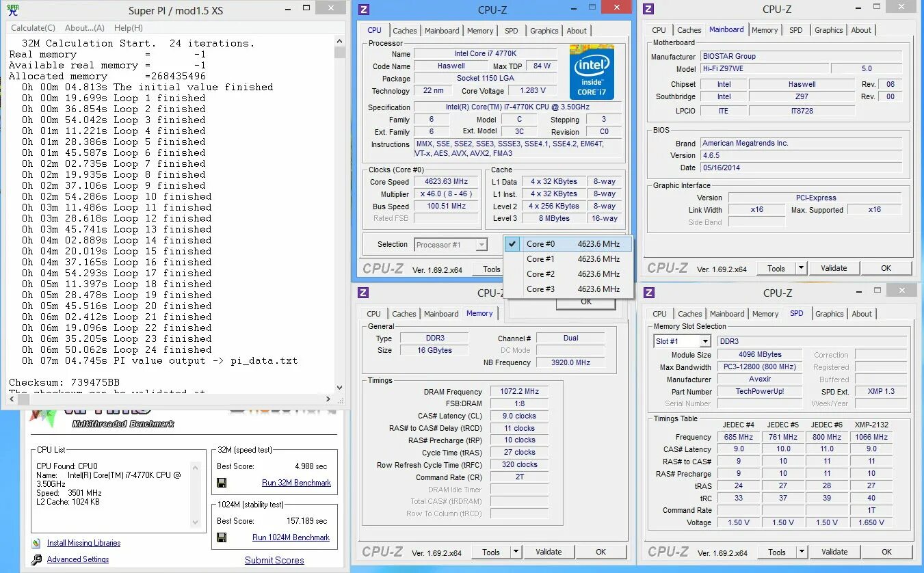Open the About...(A) menu in Super PI

click(85, 28)
